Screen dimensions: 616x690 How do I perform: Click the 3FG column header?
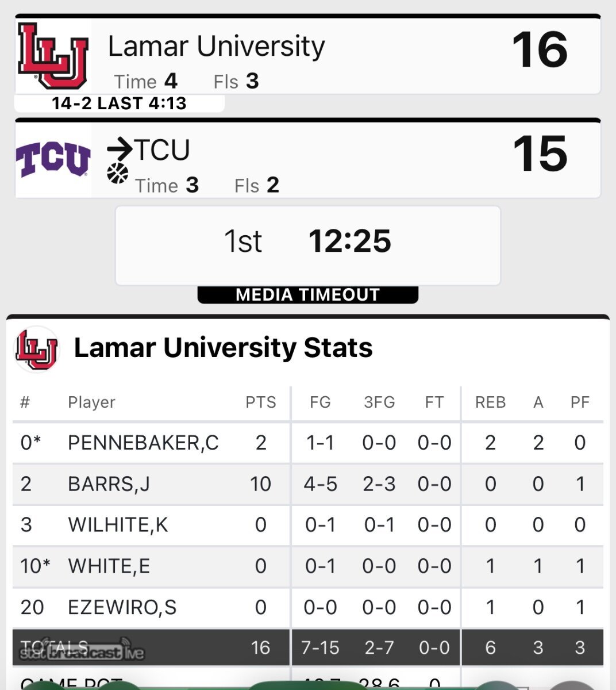pos(379,402)
